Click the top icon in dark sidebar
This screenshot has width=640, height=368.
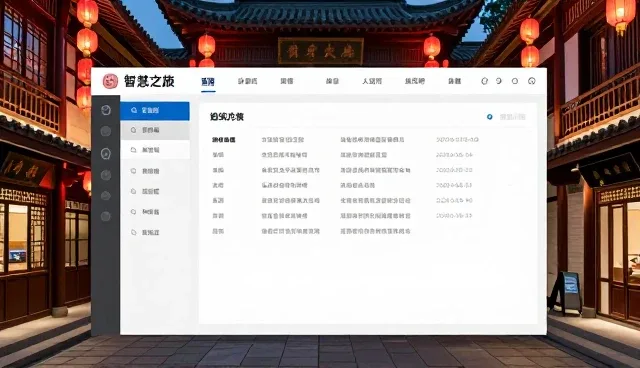[106, 110]
